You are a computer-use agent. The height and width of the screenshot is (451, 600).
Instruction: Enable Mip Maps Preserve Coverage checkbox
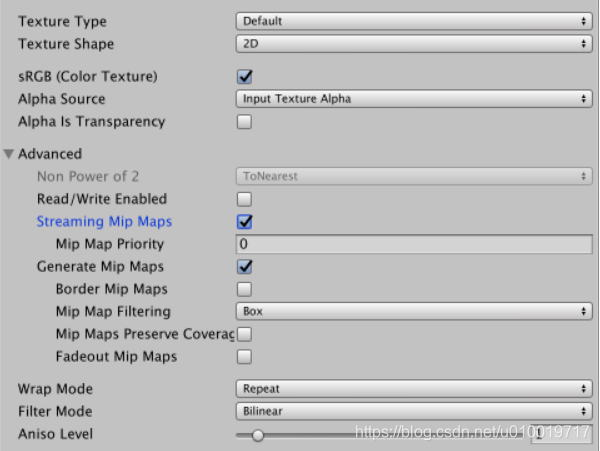[x=245, y=334]
